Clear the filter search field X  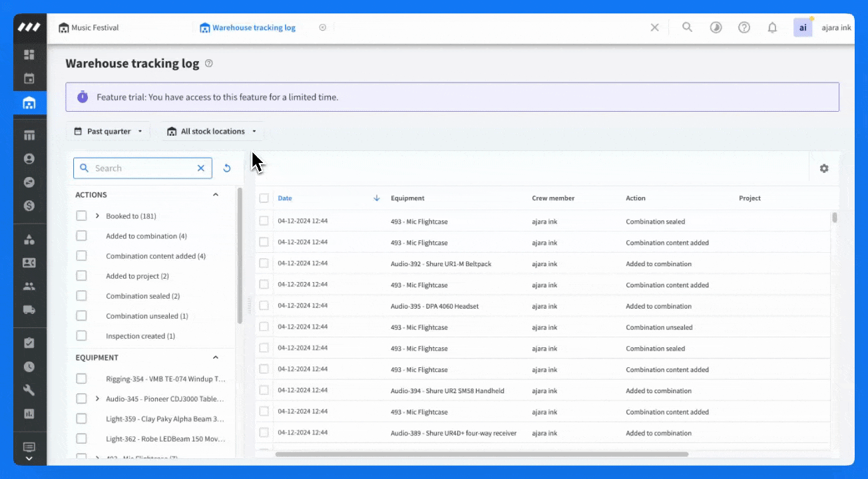coord(201,168)
